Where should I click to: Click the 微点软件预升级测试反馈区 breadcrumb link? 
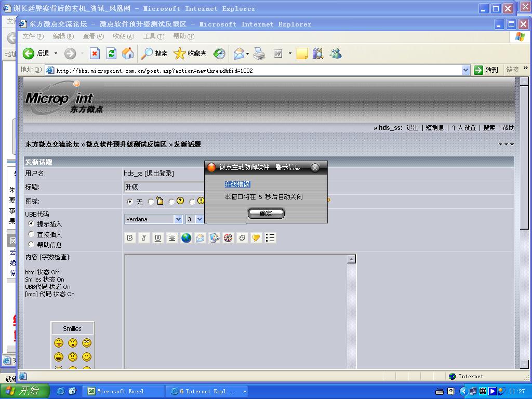[x=126, y=144]
